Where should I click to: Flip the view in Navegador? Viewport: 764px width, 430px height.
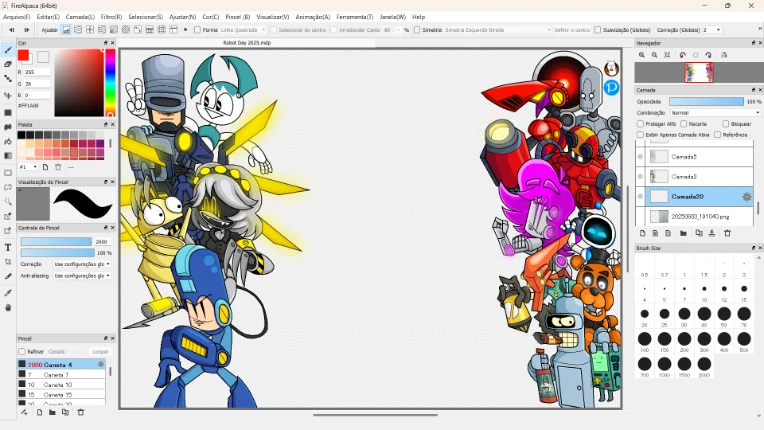(x=724, y=55)
